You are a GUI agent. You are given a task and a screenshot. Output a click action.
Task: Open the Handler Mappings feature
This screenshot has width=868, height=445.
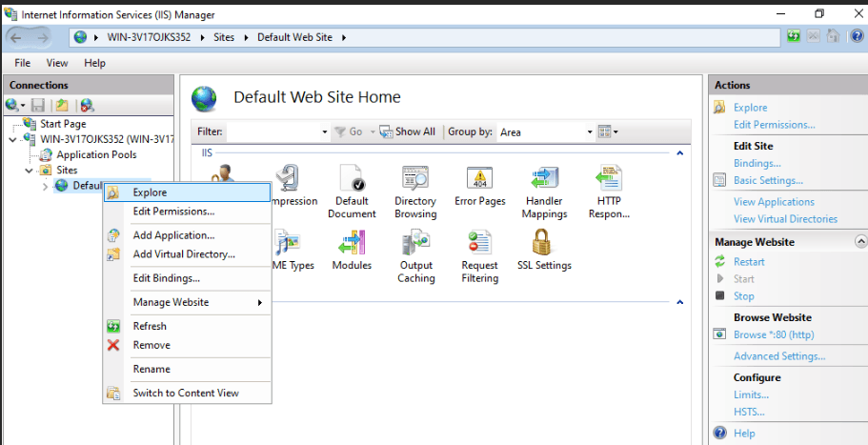(544, 192)
